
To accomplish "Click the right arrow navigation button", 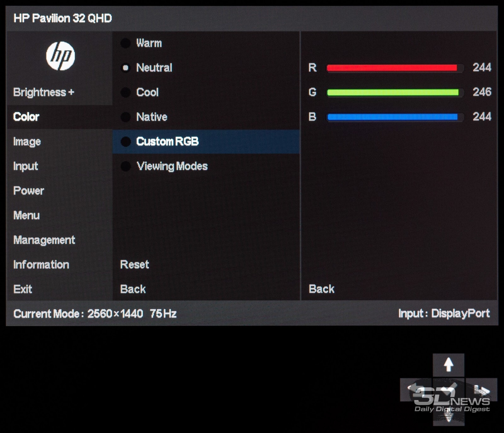I will pyautogui.click(x=481, y=390).
